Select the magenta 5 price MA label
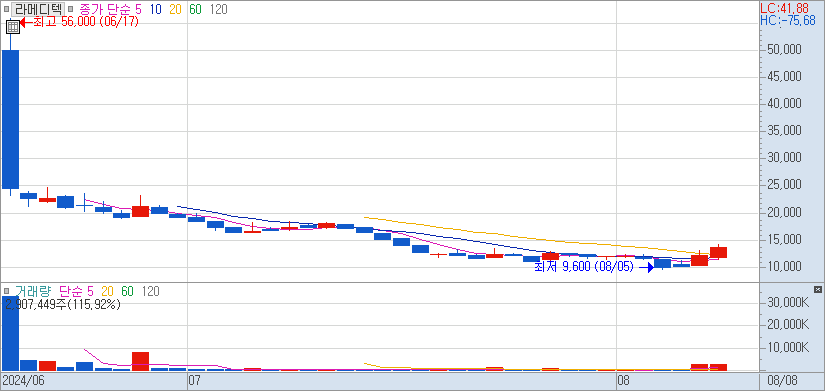This screenshot has width=825, height=391. pyautogui.click(x=138, y=9)
